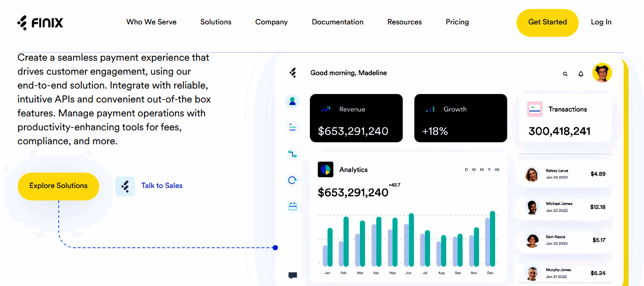Expand the Resources navigation menu

click(x=405, y=22)
